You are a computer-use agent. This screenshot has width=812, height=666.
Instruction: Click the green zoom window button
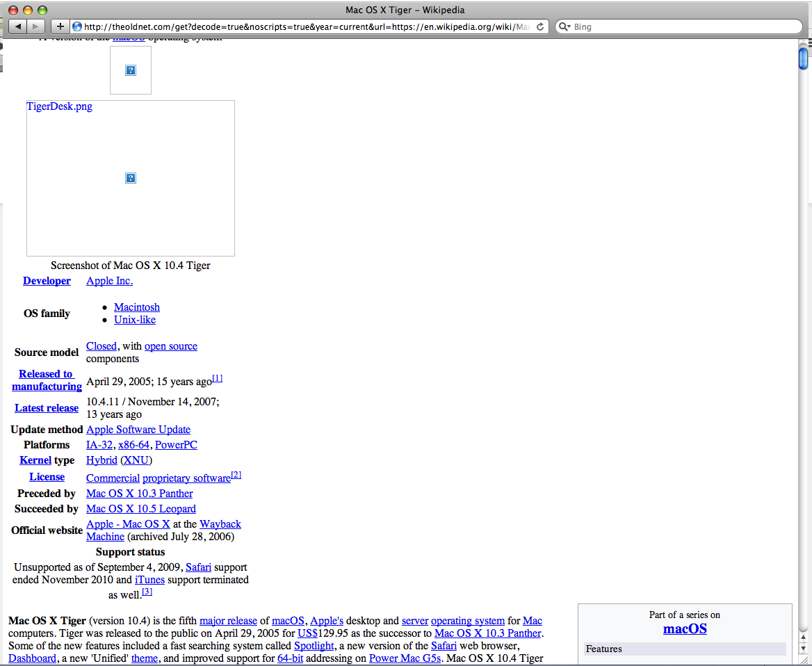click(x=42, y=10)
